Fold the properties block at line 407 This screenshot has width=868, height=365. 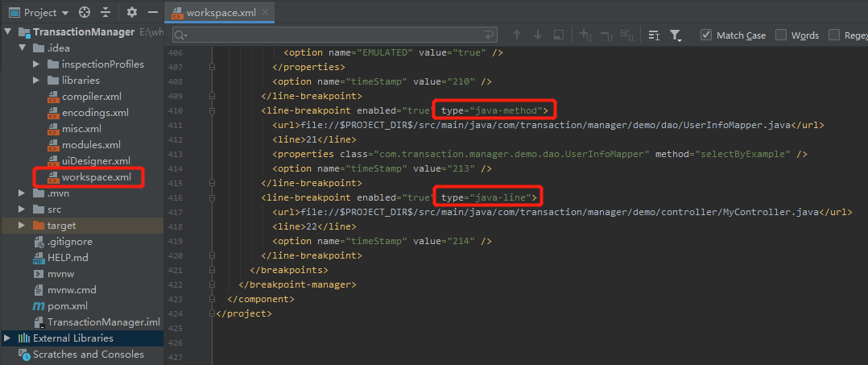[x=212, y=67]
